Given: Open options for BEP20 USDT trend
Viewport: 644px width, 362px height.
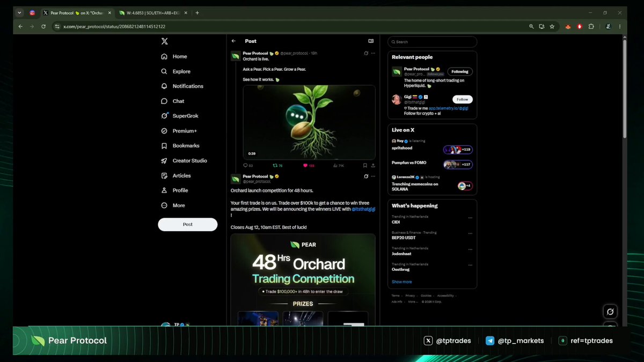Looking at the screenshot, I should click(470, 234).
